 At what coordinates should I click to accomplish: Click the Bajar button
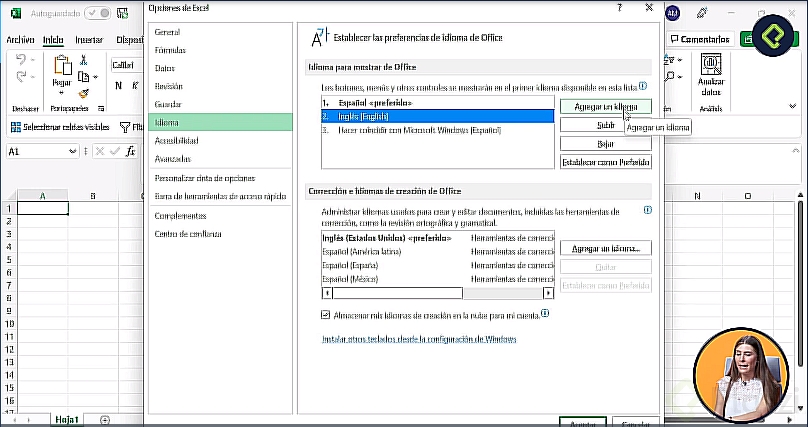coord(605,144)
